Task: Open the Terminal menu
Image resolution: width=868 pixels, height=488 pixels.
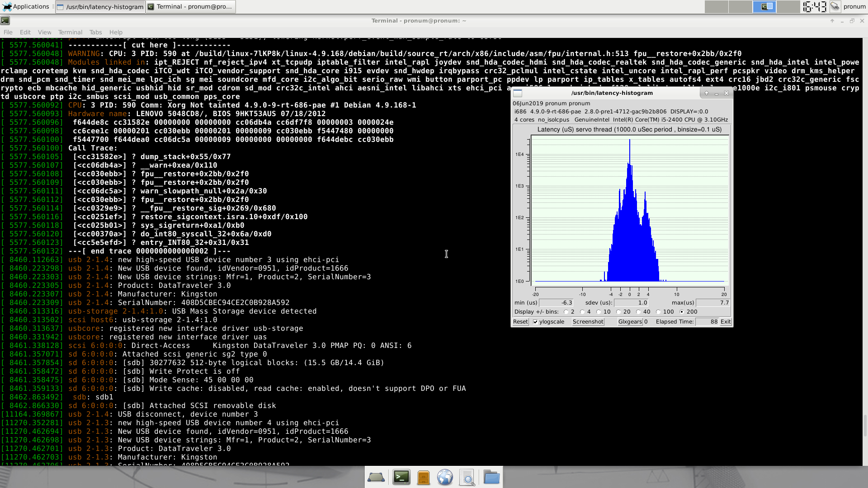Action: click(x=70, y=32)
